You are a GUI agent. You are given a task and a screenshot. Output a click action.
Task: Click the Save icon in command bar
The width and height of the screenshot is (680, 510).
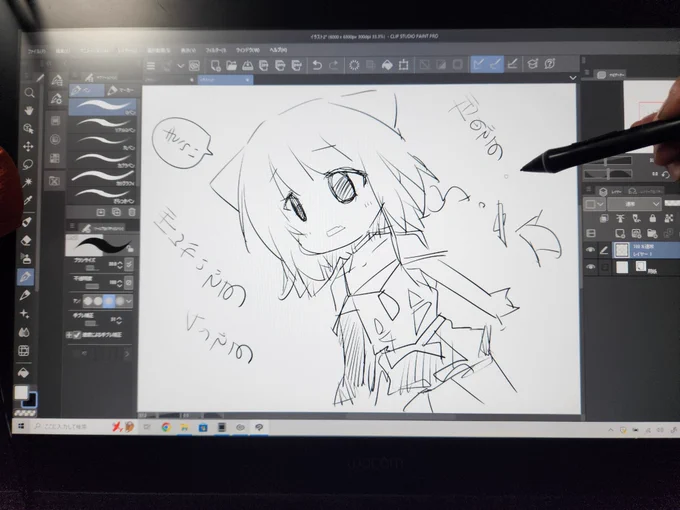pyautogui.click(x=248, y=65)
